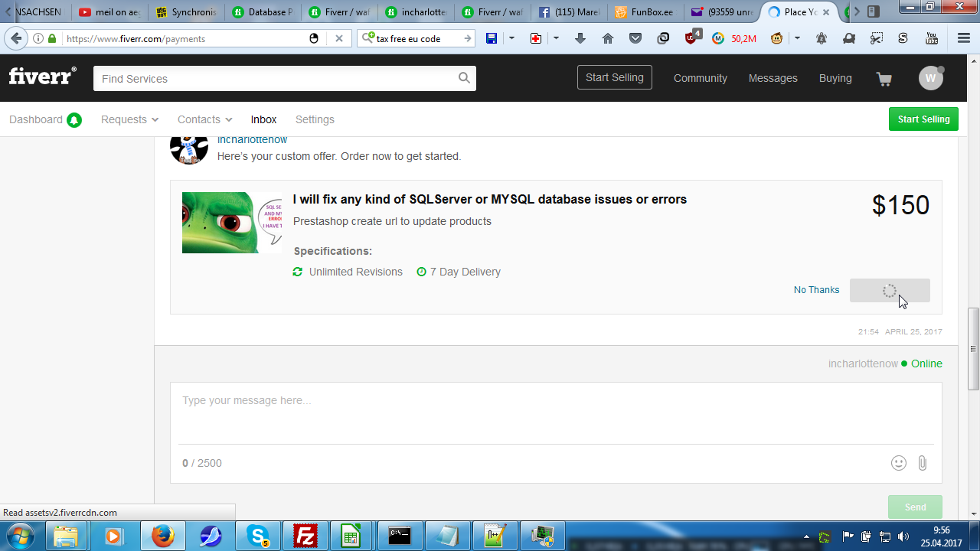Image resolution: width=980 pixels, height=551 pixels.
Task: Click the site information icon in address bar
Action: (x=38, y=38)
